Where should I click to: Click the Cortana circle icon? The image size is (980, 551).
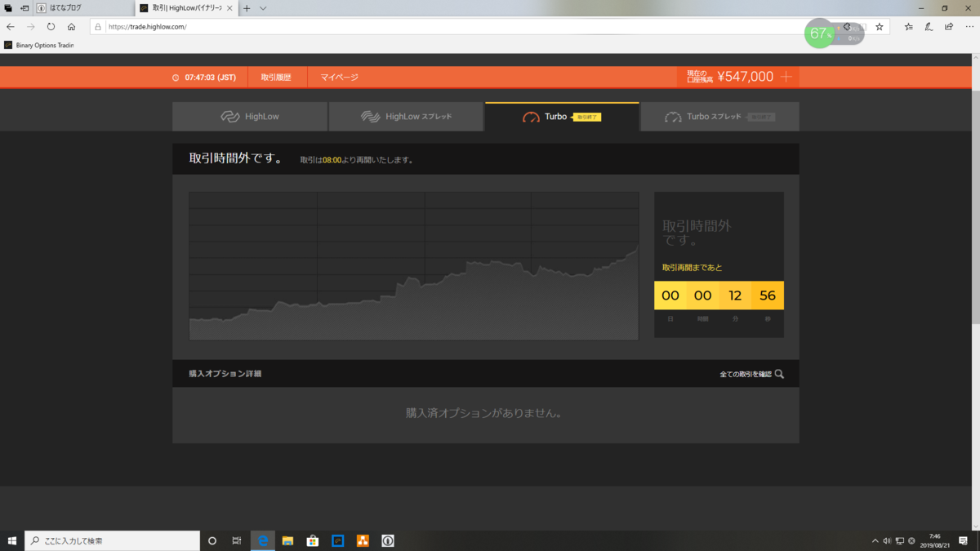[x=212, y=540]
